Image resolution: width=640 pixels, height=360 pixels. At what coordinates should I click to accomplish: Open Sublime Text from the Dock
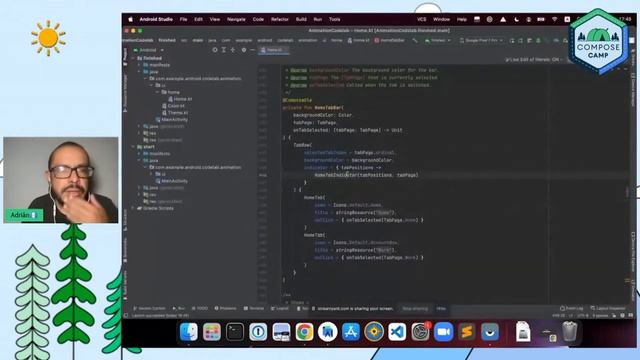click(x=467, y=332)
